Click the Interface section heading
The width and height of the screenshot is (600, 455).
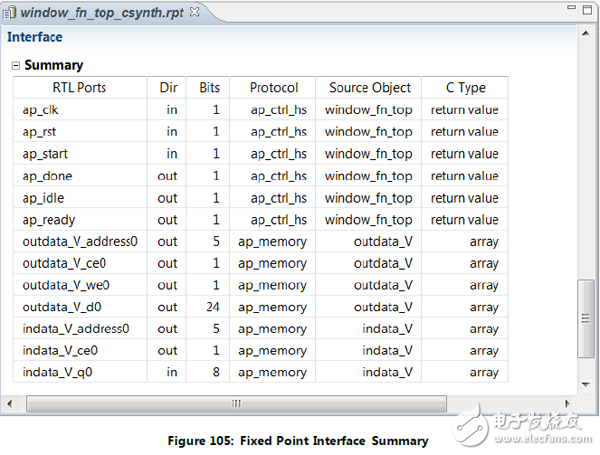(x=35, y=37)
